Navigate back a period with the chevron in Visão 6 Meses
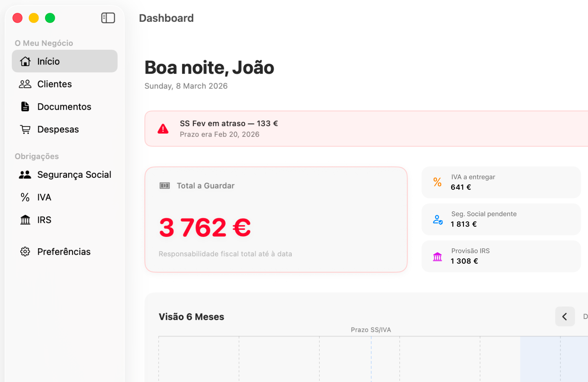Screen dimensions: 588x382 coord(565,316)
